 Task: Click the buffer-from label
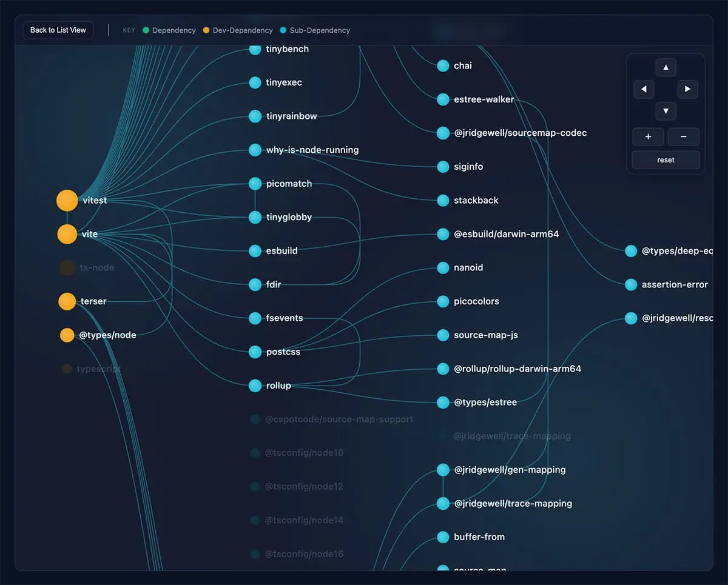pos(479,537)
